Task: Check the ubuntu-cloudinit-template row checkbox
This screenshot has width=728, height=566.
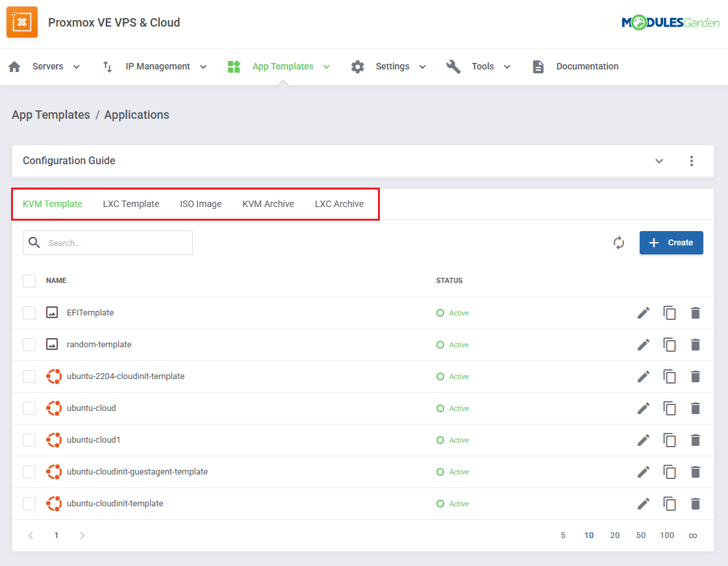Action: pos(29,504)
